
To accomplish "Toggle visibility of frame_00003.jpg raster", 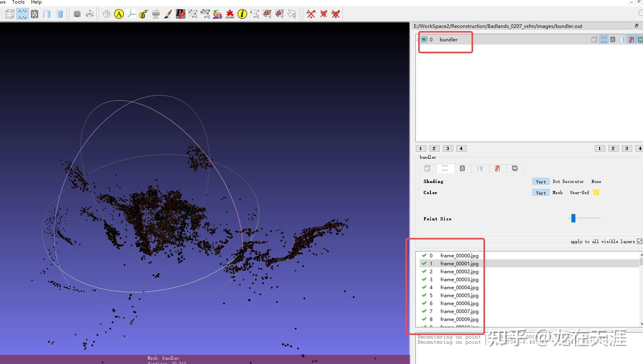I will 424,279.
